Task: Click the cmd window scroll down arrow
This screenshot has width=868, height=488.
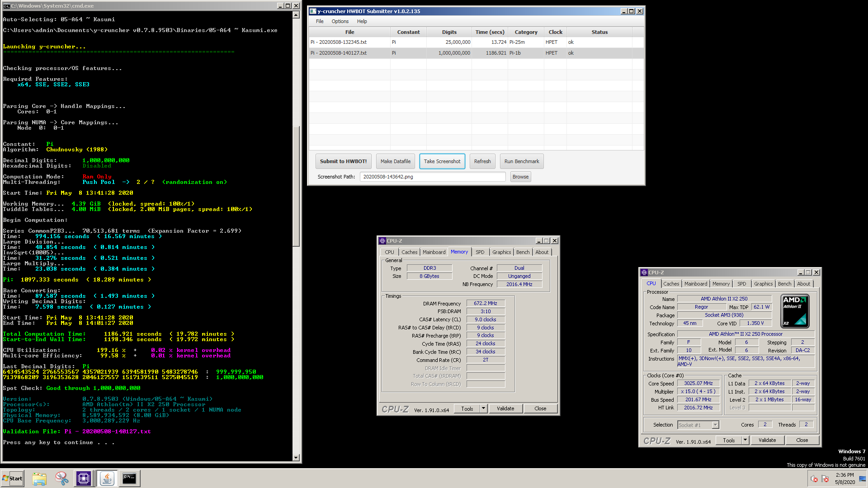Action: point(296,458)
